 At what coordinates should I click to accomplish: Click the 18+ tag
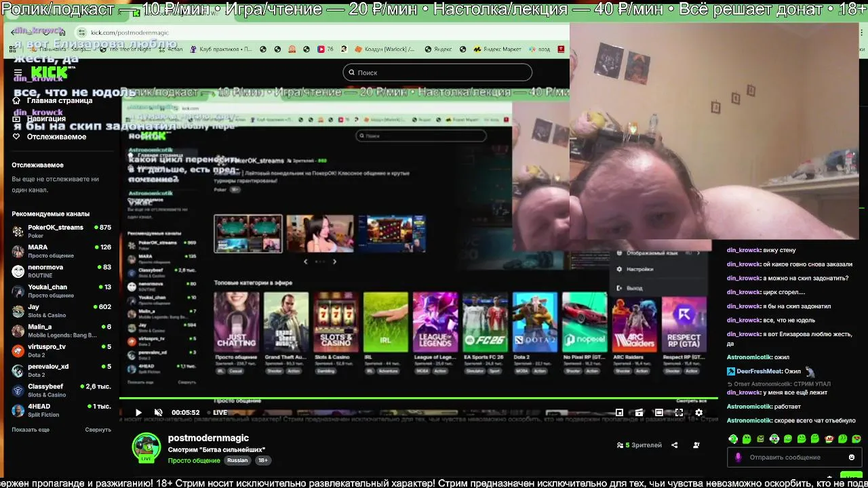click(x=262, y=460)
